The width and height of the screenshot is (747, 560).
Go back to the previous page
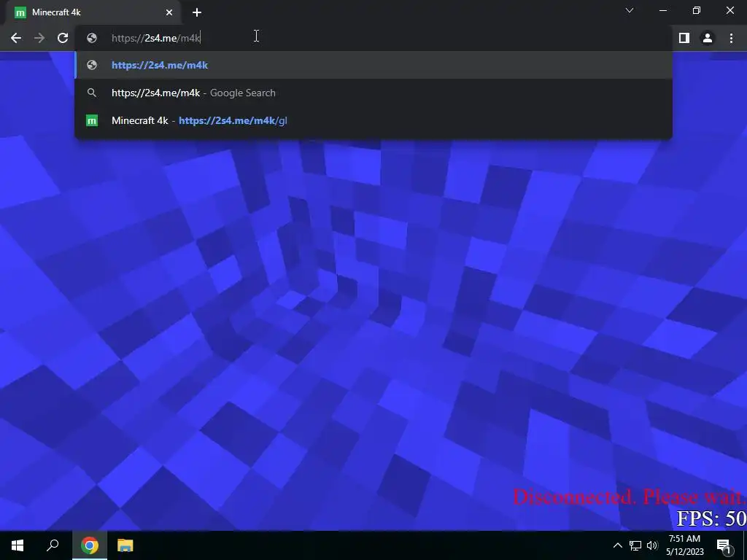click(16, 38)
